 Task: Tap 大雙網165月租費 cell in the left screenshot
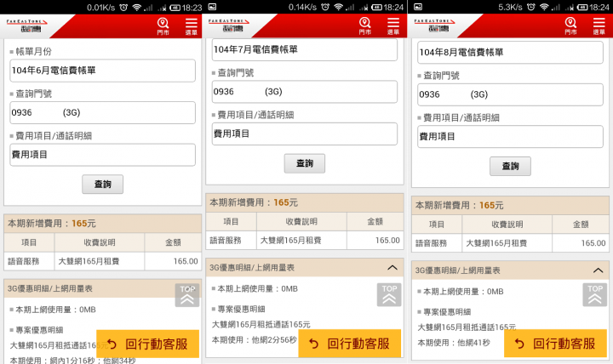tap(100, 261)
